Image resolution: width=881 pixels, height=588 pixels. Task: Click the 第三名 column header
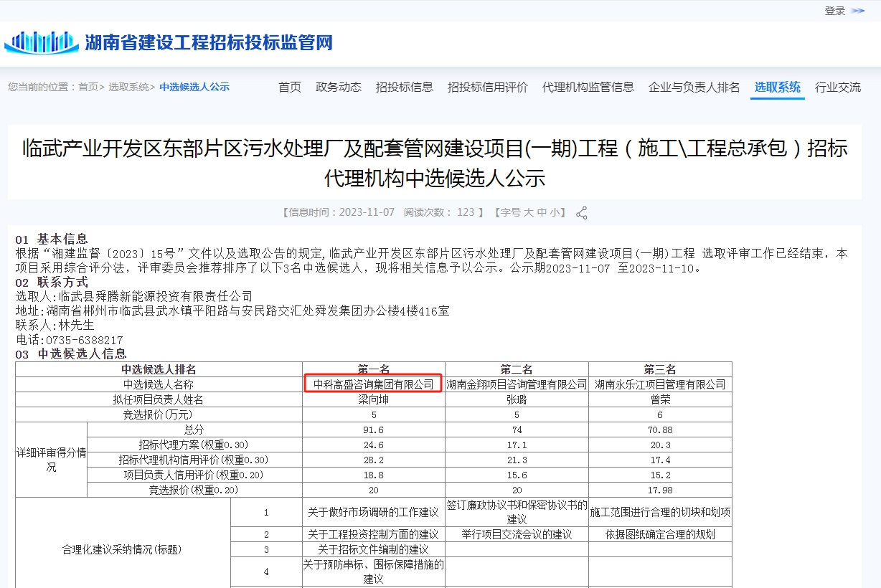pyautogui.click(x=660, y=369)
